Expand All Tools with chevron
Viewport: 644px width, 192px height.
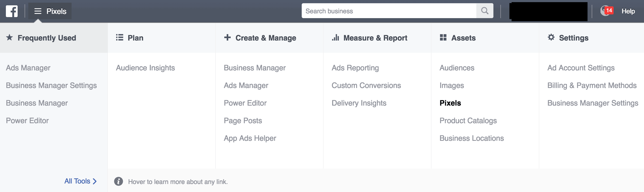[80, 181]
